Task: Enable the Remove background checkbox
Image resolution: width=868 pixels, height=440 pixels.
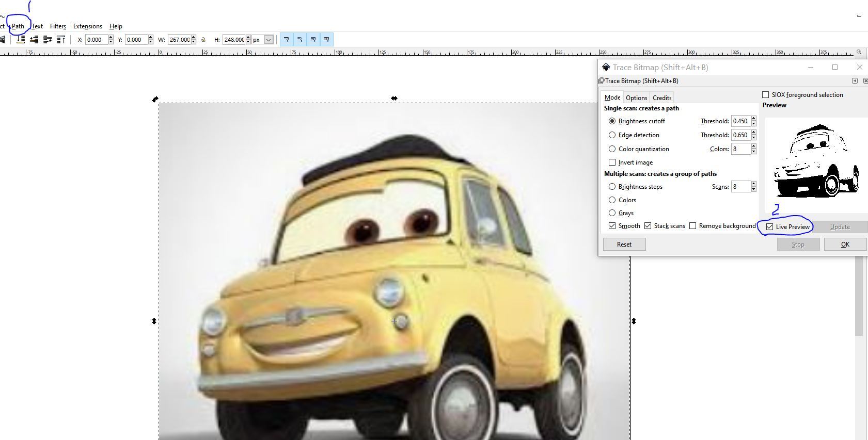Action: pos(692,226)
